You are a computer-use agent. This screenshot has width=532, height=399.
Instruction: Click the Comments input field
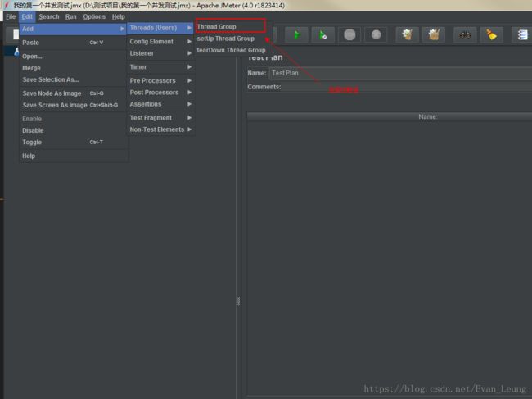click(x=407, y=87)
